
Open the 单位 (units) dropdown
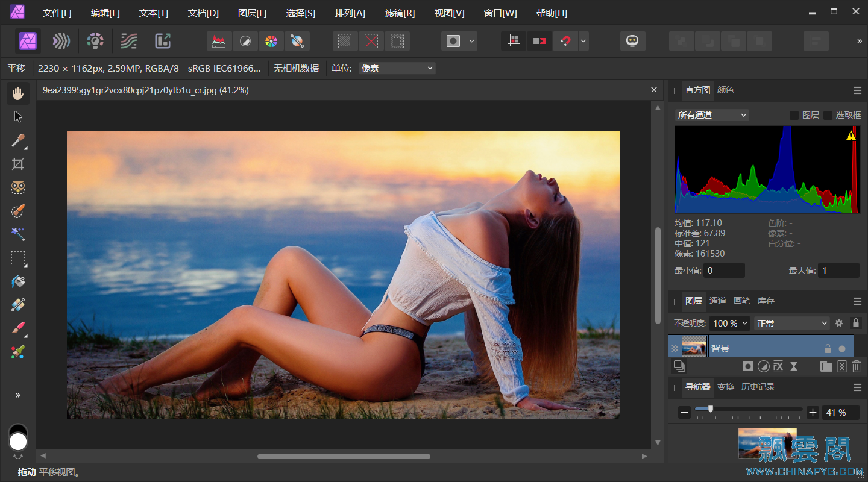coord(397,68)
